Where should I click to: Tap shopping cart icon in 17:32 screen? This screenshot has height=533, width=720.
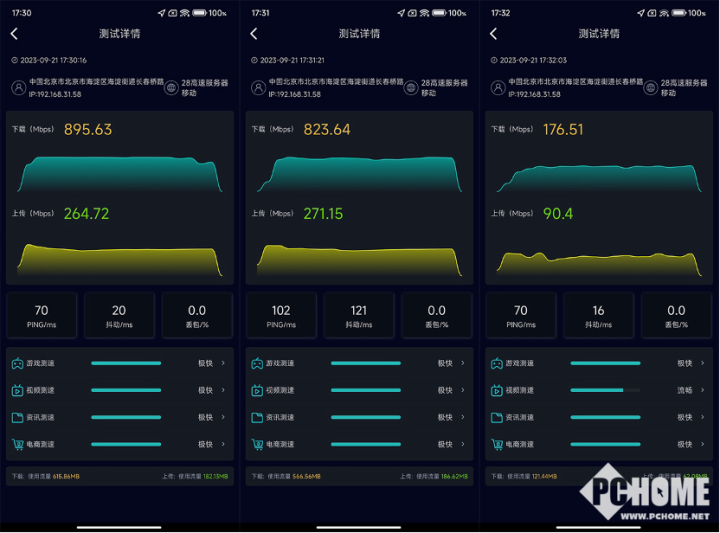[x=497, y=444]
